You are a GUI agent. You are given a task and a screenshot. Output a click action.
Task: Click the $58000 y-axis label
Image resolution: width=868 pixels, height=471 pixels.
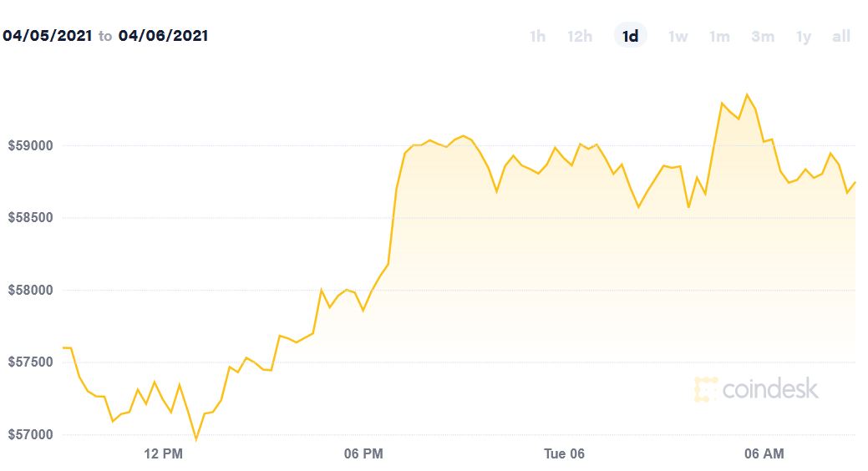pyautogui.click(x=30, y=290)
